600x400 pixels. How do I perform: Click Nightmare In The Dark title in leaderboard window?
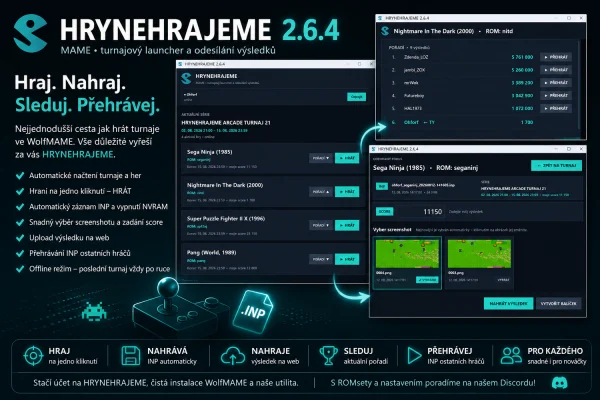(x=434, y=31)
